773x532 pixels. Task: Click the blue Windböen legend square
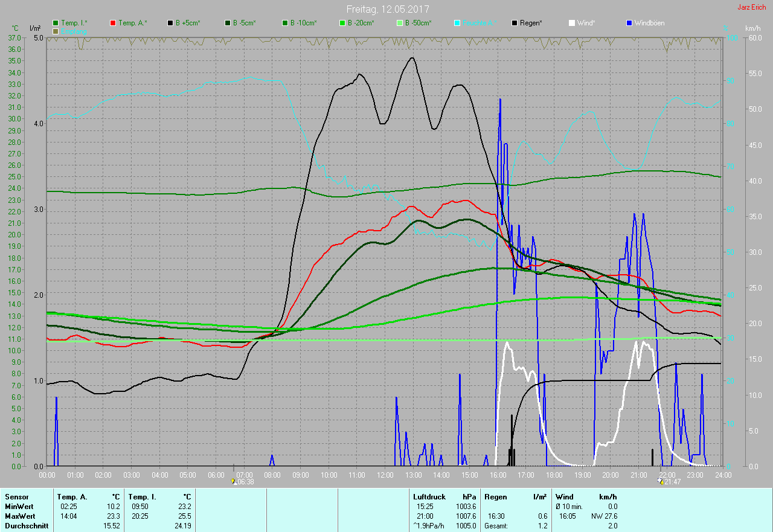pos(629,23)
